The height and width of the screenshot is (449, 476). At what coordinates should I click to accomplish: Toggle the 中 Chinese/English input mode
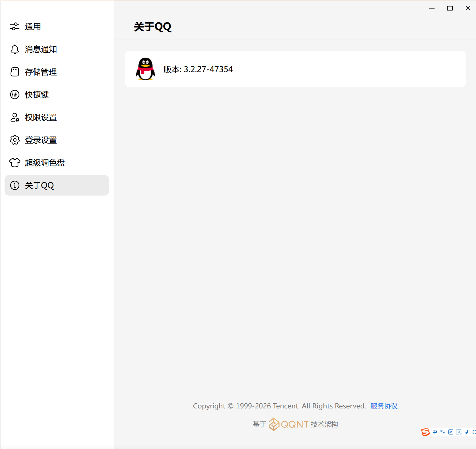435,432
